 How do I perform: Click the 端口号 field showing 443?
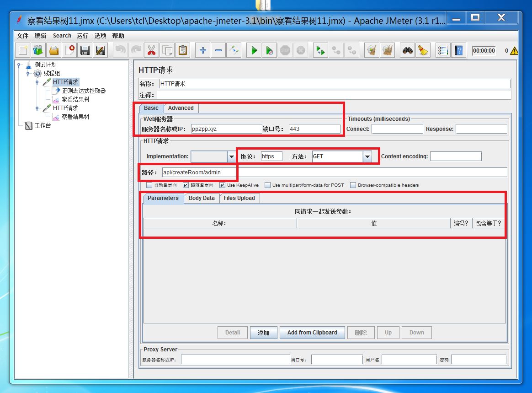tap(314, 129)
